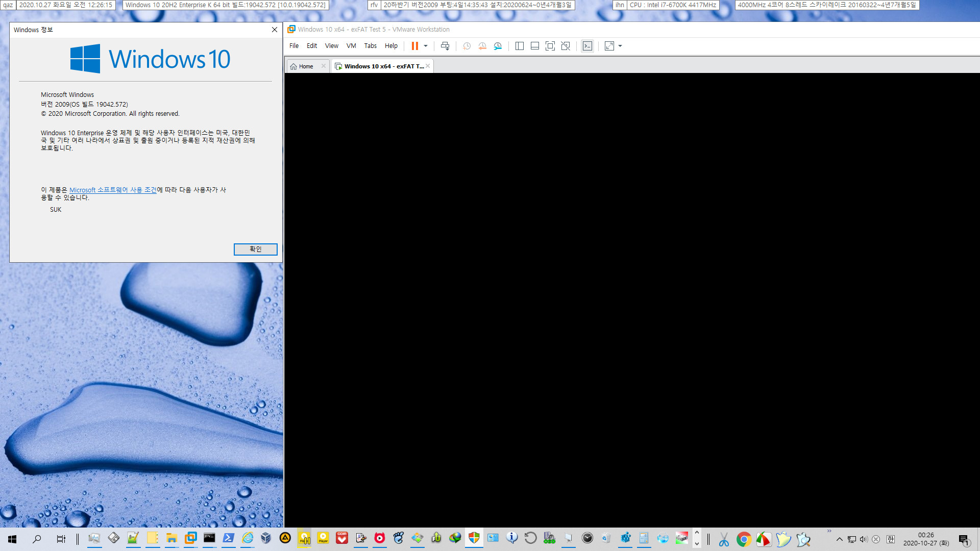Image resolution: width=980 pixels, height=551 pixels.
Task: Click the CPU Intel i7-6700K label
Action: (673, 5)
